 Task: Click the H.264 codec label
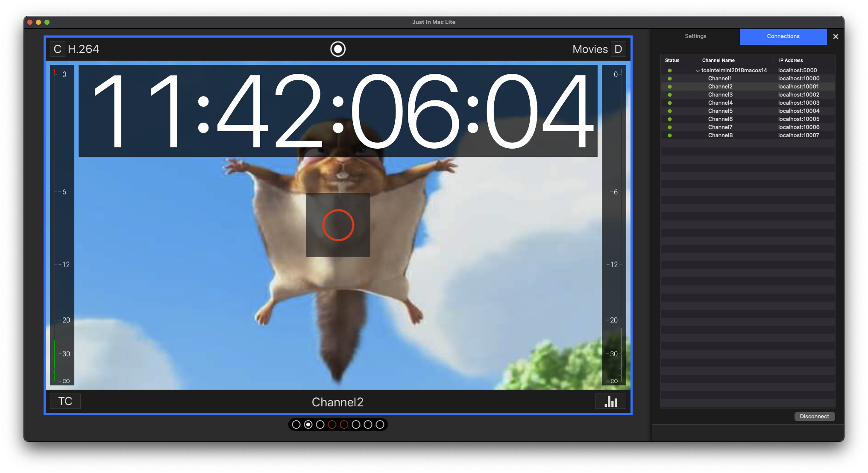click(x=84, y=49)
